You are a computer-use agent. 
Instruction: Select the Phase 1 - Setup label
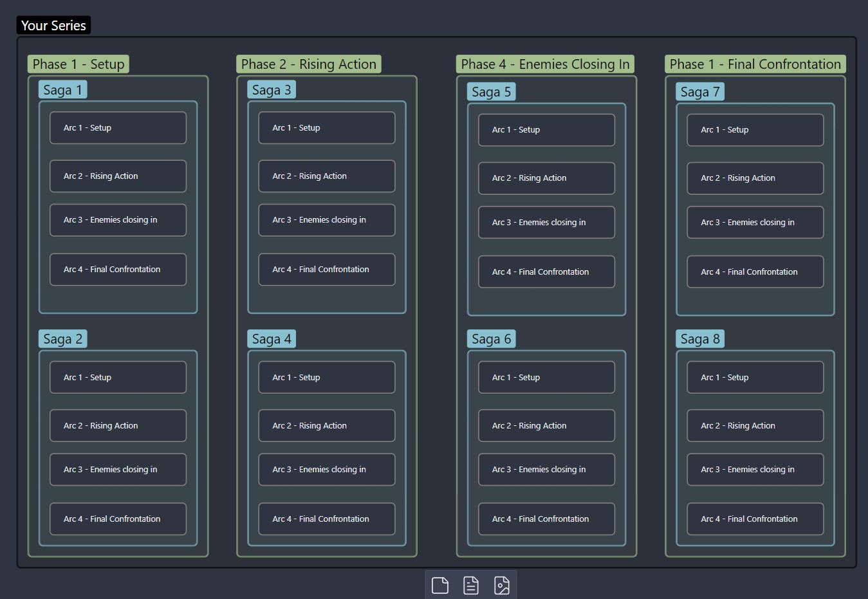pos(78,64)
